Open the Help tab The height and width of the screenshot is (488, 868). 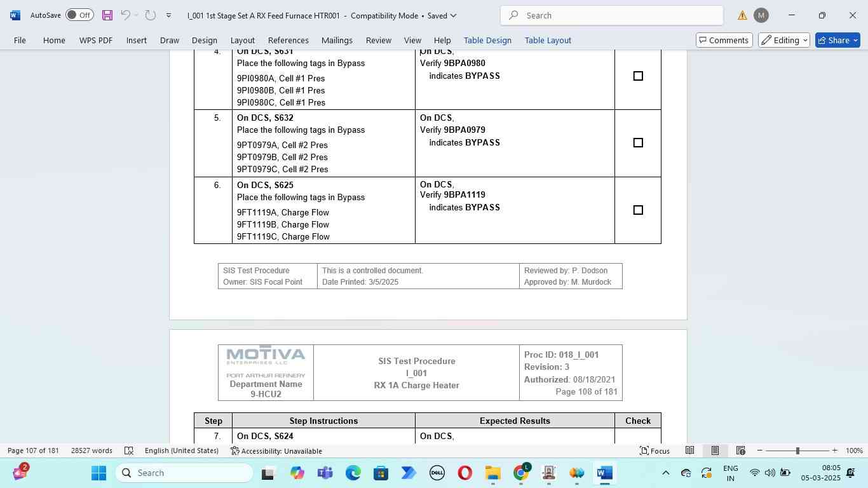[x=442, y=40]
